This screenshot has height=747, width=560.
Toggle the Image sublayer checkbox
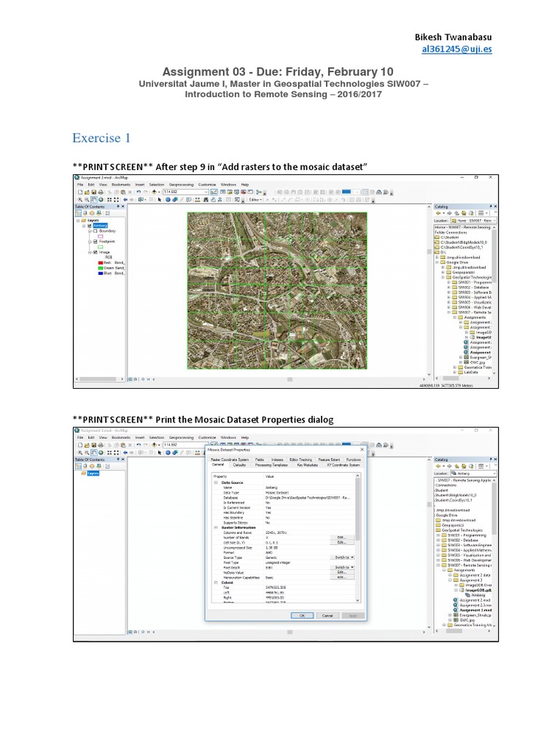click(96, 252)
